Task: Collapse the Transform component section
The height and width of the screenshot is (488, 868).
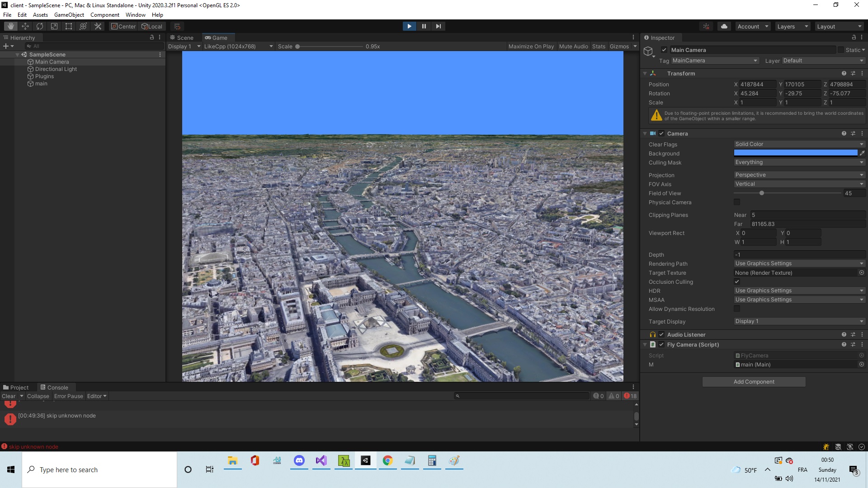Action: pyautogui.click(x=645, y=73)
